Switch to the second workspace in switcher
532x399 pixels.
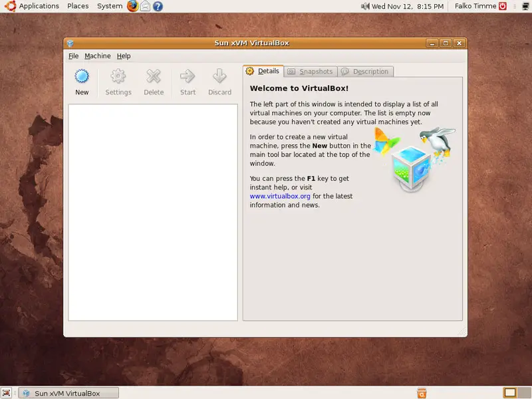(x=523, y=393)
